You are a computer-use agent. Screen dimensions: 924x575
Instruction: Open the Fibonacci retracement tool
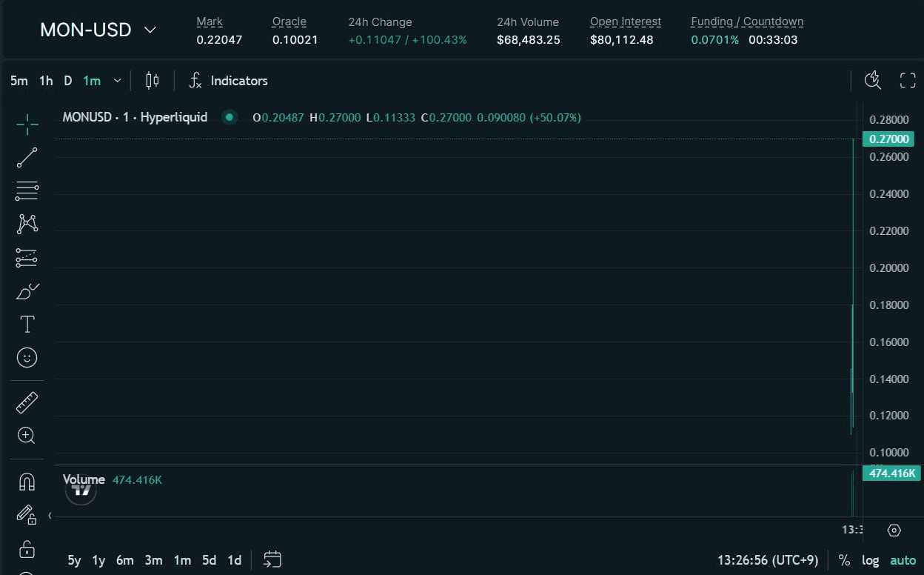click(27, 190)
